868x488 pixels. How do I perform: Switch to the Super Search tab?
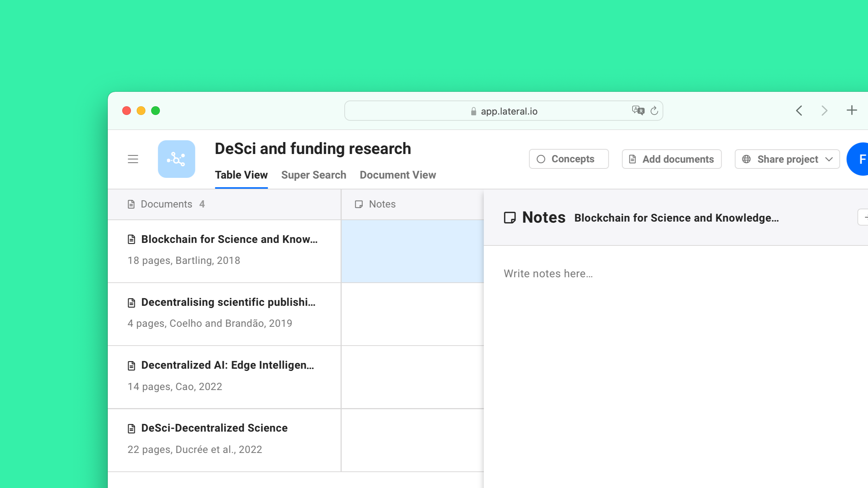314,175
